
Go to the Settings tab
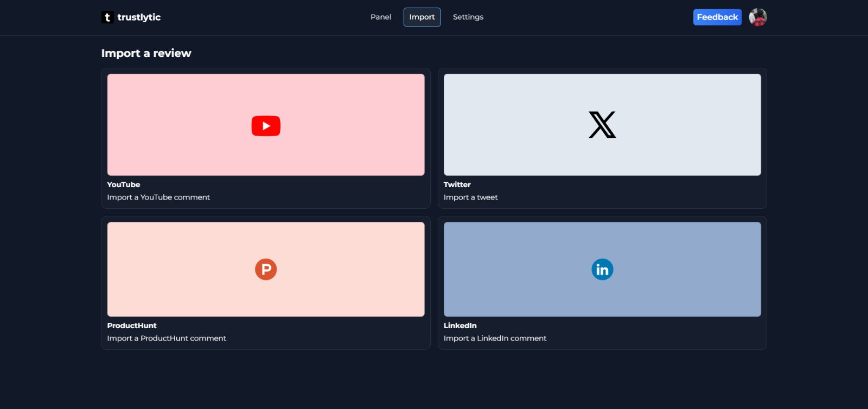click(x=468, y=17)
